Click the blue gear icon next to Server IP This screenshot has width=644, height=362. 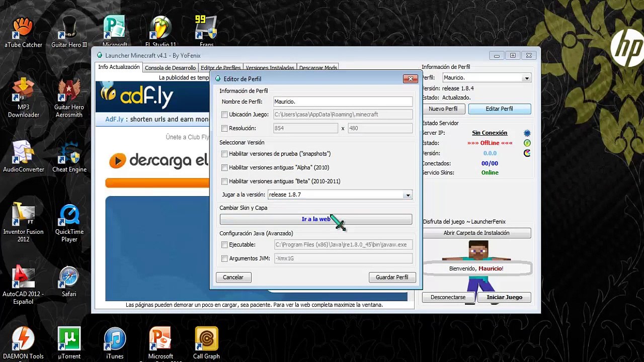(527, 133)
